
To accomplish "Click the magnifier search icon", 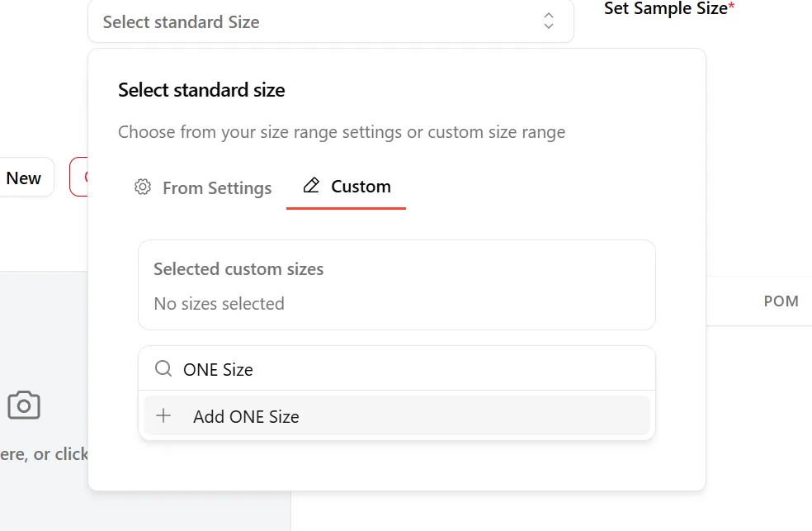I will [x=163, y=369].
